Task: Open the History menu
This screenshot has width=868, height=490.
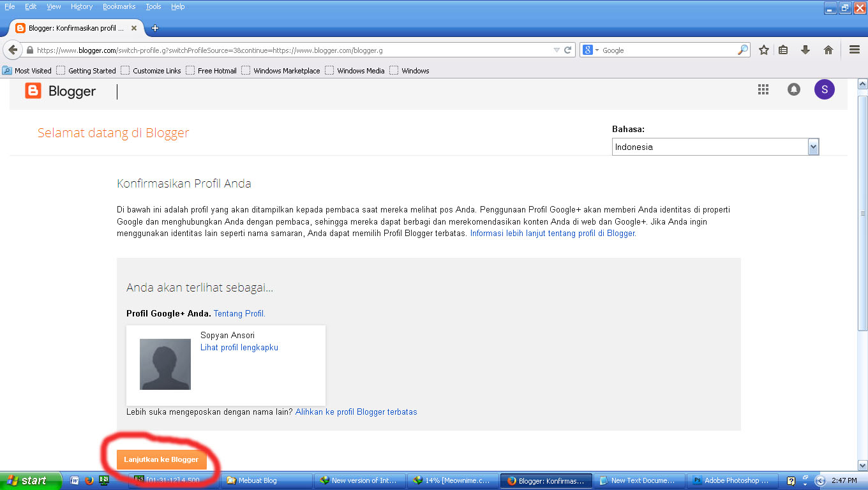Action: (82, 6)
